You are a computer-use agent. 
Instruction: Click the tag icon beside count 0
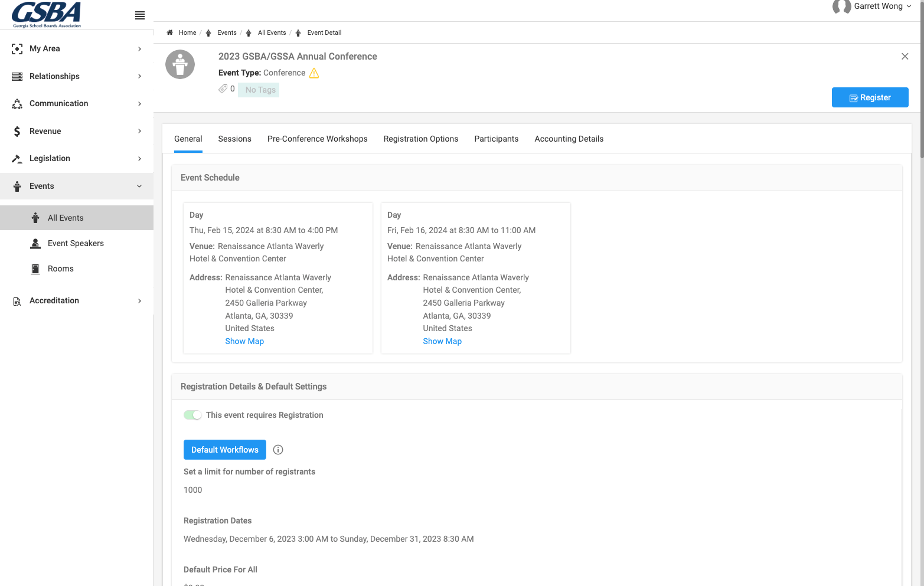223,89
